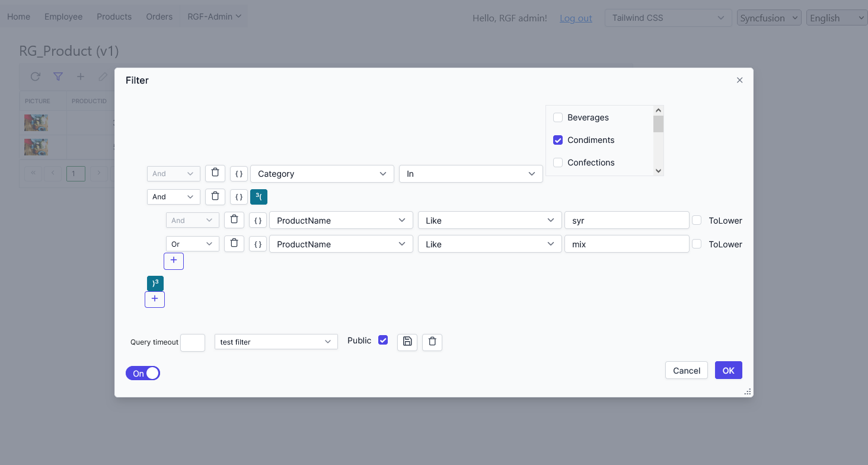Check the Beverages checkbox
This screenshot has height=465, width=868.
pos(558,117)
